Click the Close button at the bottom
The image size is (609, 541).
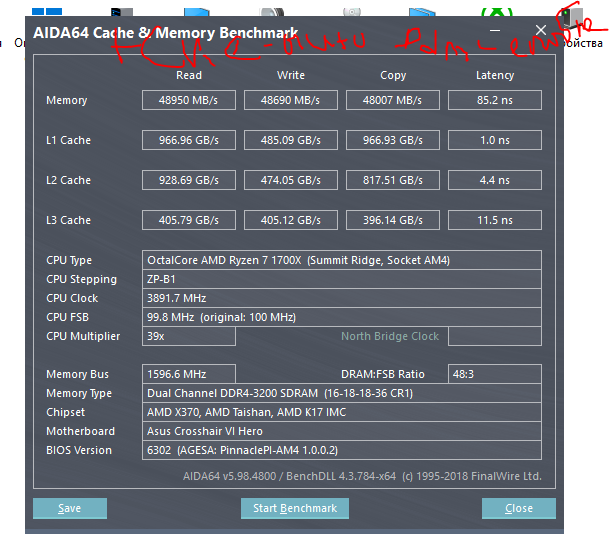coord(519,508)
